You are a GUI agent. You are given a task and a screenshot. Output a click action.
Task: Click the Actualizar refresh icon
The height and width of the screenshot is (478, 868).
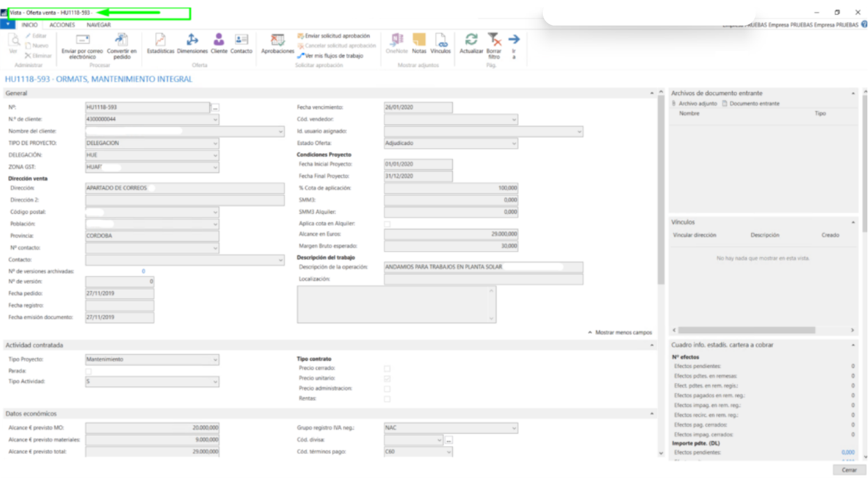pos(471,40)
